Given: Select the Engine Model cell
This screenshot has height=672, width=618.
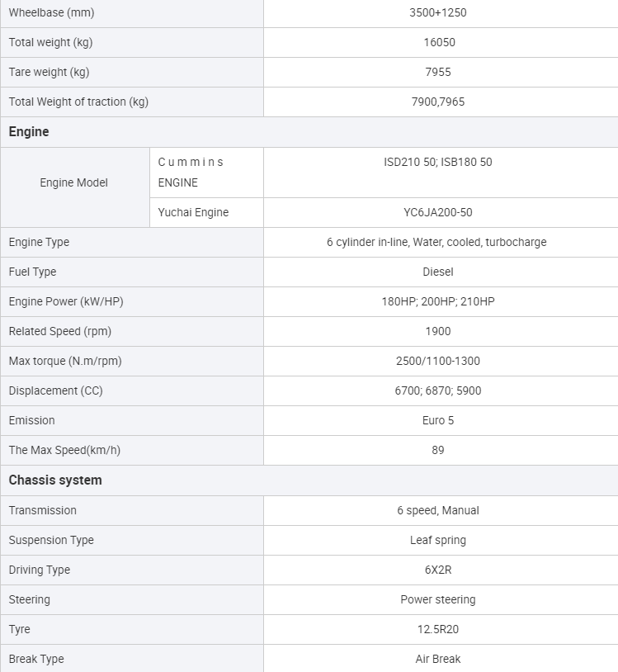Looking at the screenshot, I should (74, 182).
